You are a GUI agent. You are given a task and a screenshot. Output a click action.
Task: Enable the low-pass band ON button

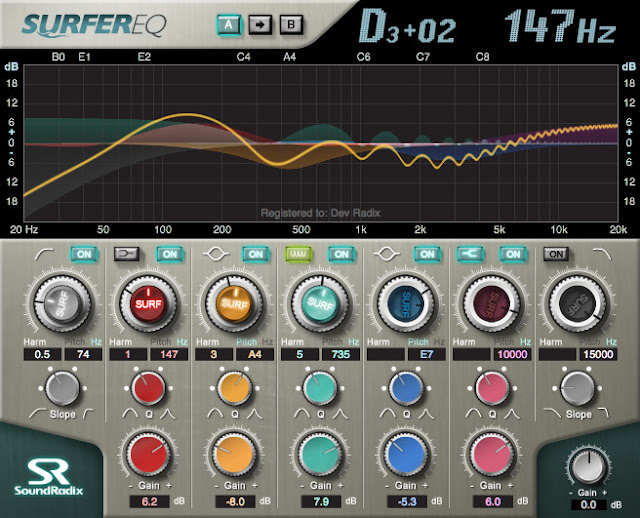(556, 254)
